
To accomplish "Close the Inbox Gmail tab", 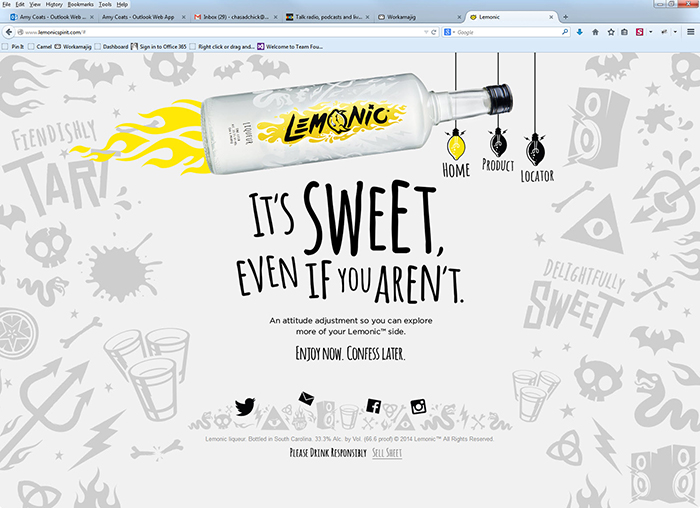I will 275,17.
